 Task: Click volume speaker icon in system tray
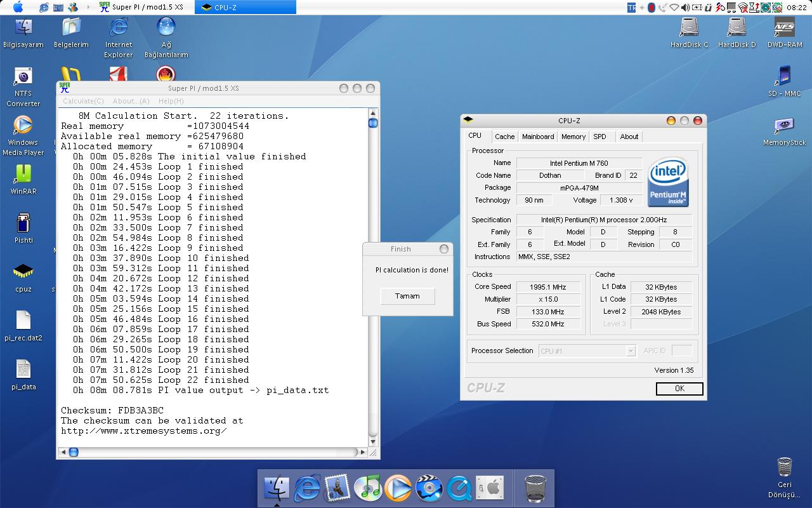(685, 8)
